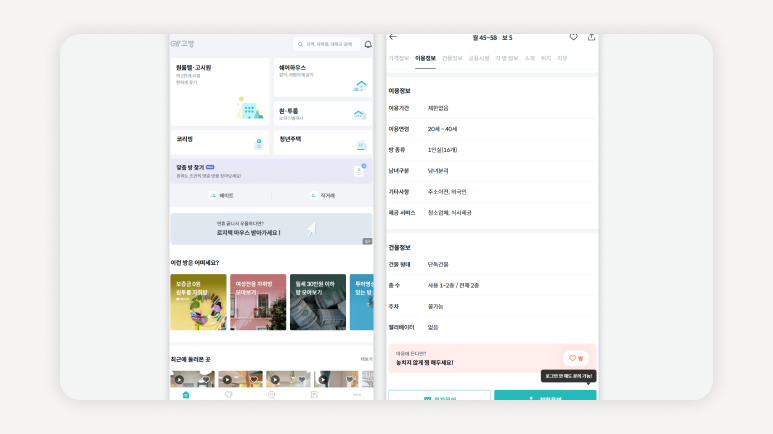Click the 원·투룸 house icon

pyautogui.click(x=359, y=115)
